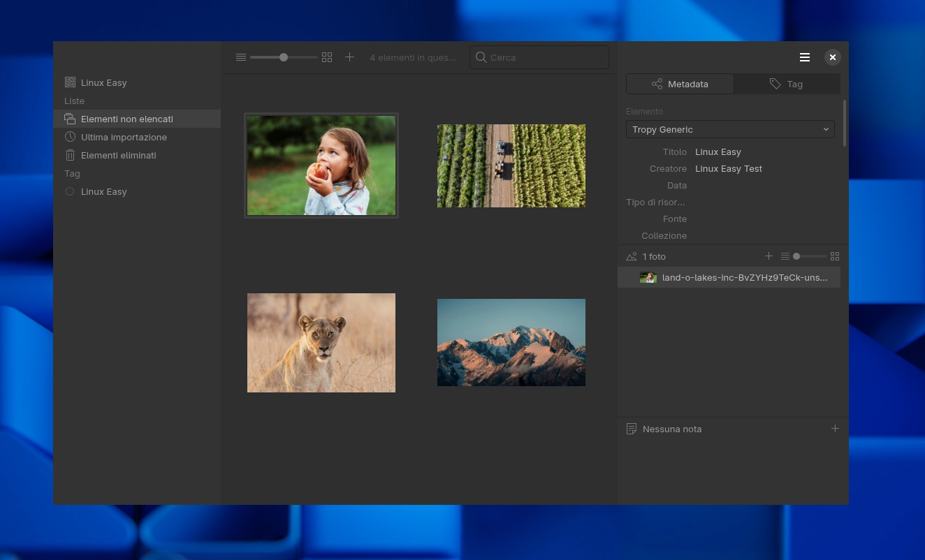The image size is (925, 560).
Task: Click the grid view icon in items toolbar
Action: (327, 57)
